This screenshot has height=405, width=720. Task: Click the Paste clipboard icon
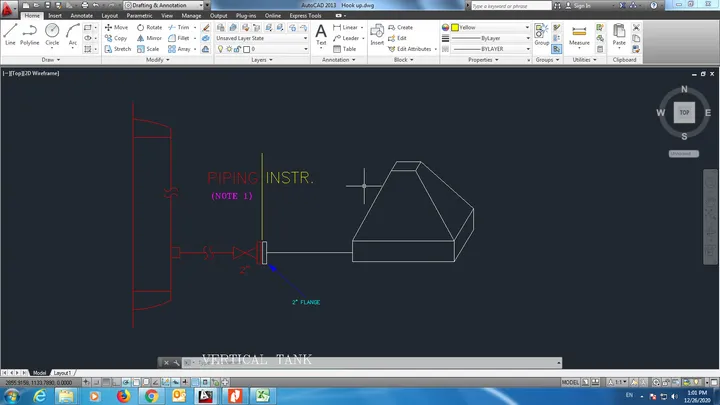coord(619,35)
